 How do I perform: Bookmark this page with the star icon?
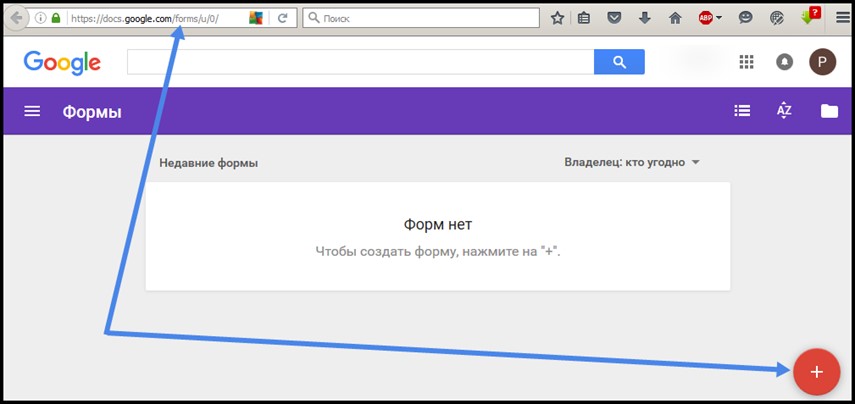[557, 18]
